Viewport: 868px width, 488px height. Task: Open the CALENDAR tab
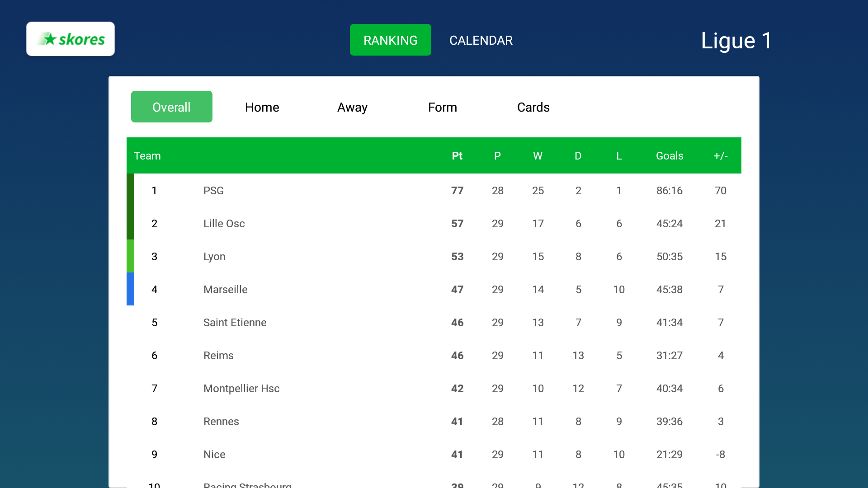pyautogui.click(x=481, y=40)
